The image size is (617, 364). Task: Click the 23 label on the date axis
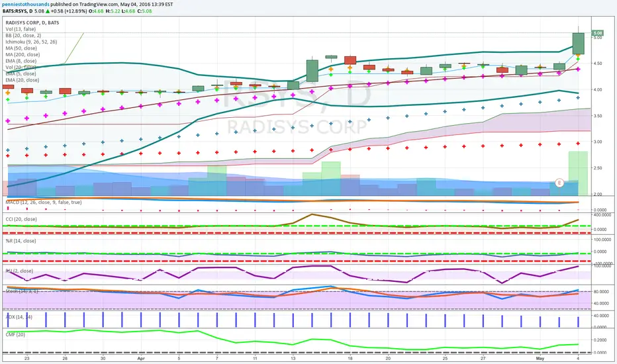click(x=26, y=359)
